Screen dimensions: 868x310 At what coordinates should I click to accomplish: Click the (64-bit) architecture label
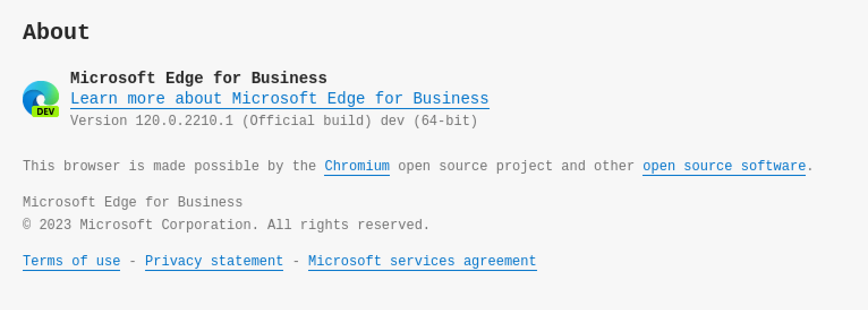pyautogui.click(x=445, y=121)
